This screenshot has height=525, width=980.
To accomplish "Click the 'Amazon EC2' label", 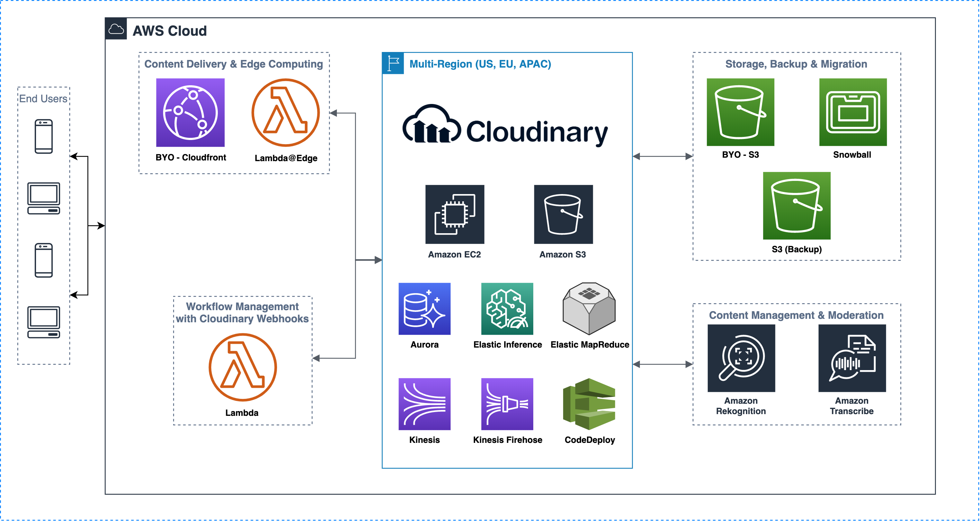I will [455, 254].
